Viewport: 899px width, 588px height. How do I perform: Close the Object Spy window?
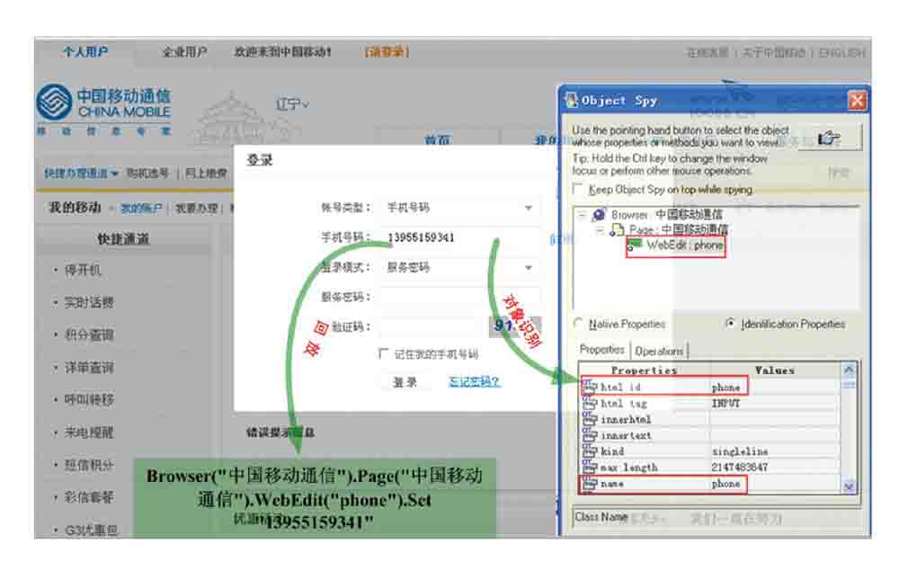pos(857,101)
